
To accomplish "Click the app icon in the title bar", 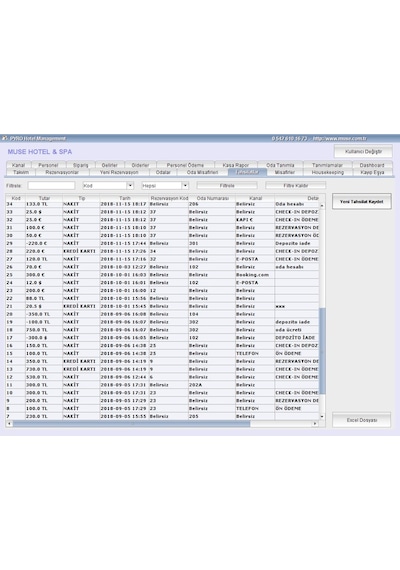I will tap(5, 139).
